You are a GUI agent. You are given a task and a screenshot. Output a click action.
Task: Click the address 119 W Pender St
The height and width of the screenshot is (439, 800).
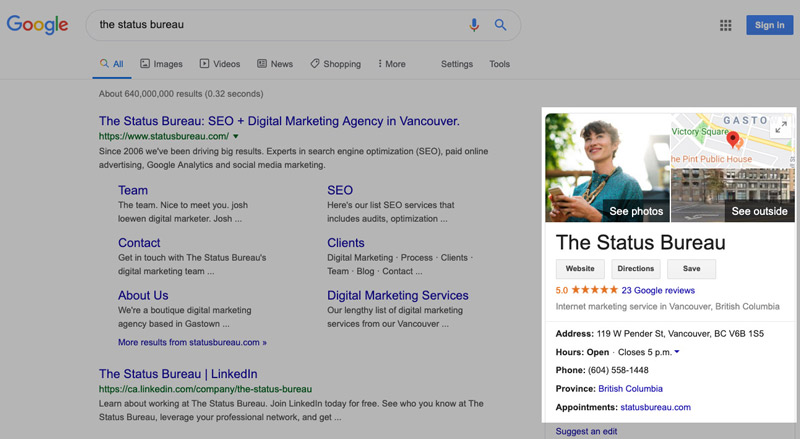680,334
